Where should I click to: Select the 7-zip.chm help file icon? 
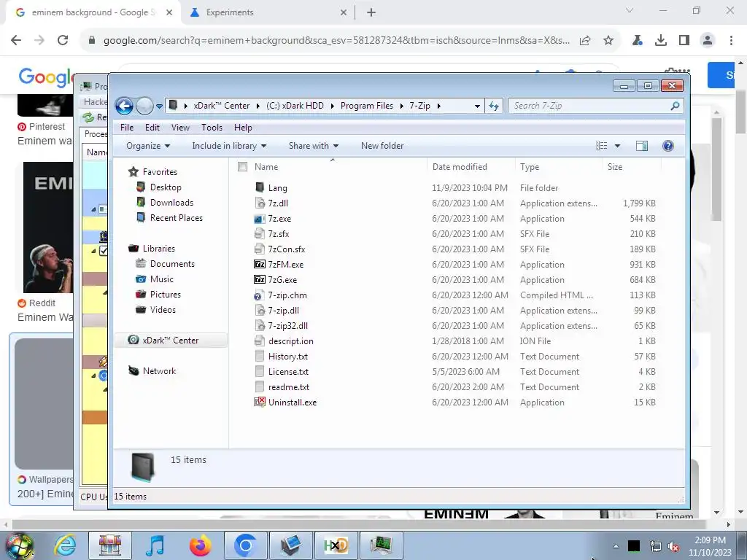(x=259, y=295)
